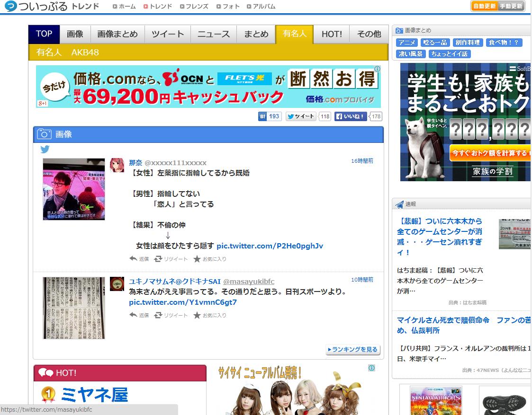
Task: Open the マイケルさん死去で賠償命令 headline
Action: point(464,325)
